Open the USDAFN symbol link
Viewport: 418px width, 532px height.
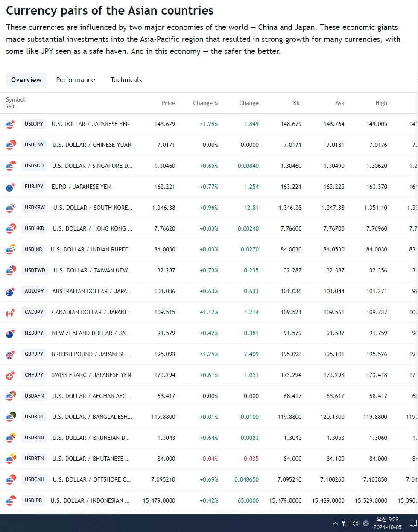(x=34, y=396)
